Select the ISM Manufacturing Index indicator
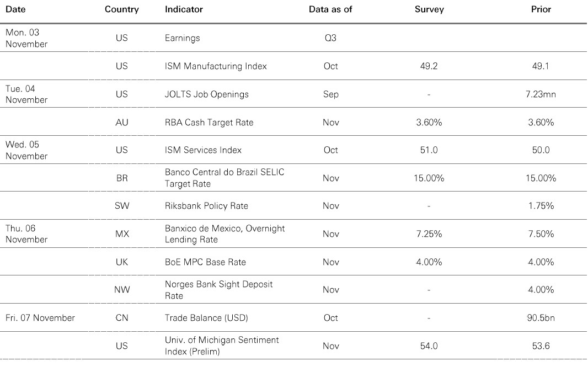Image resolution: width=588 pixels, height=366 pixels. pyautogui.click(x=216, y=66)
